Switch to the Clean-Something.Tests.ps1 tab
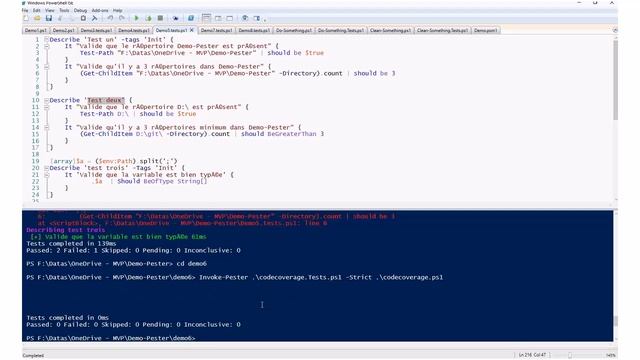The width and height of the screenshot is (640, 360). click(x=442, y=30)
